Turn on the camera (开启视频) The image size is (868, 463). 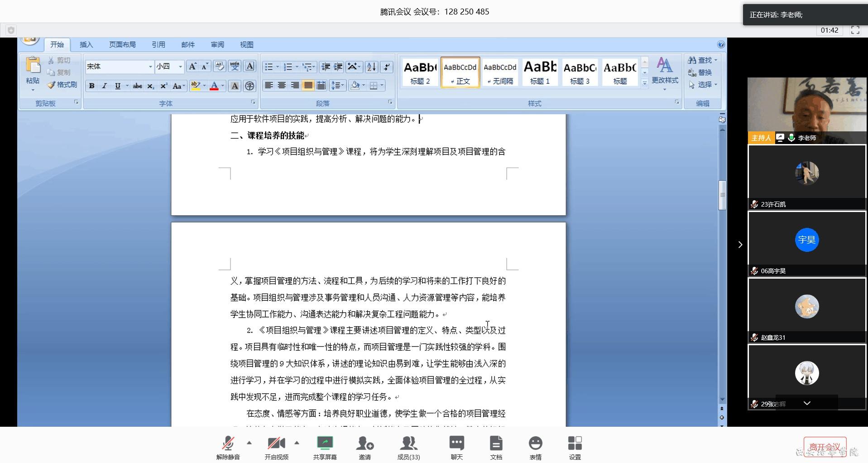276,443
